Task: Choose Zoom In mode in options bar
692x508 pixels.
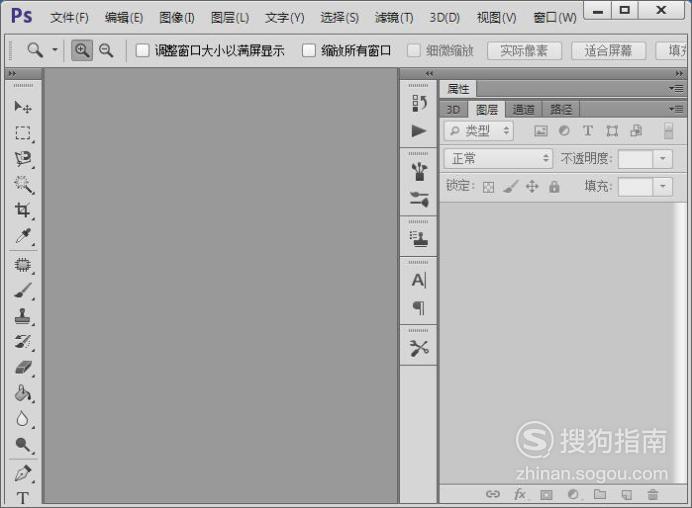Action: coord(82,50)
